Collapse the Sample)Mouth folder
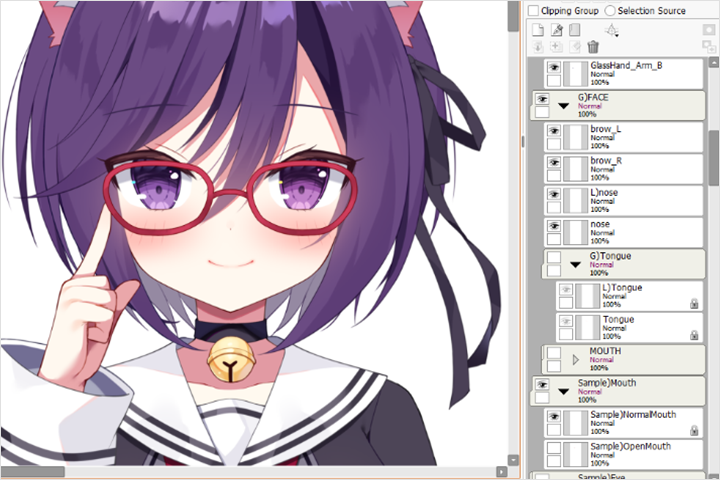The height and width of the screenshot is (480, 720). [x=563, y=392]
